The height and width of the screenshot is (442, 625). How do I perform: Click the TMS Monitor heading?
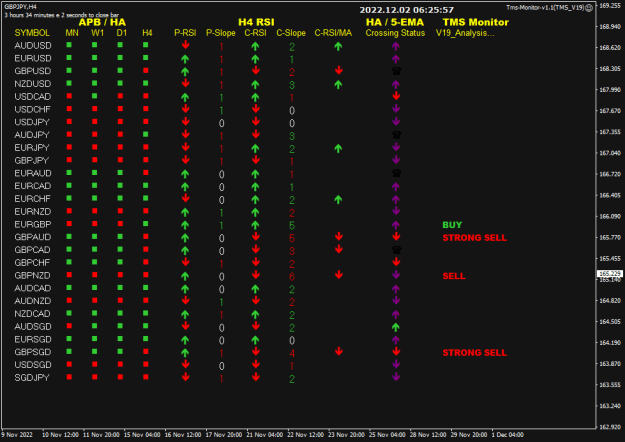[x=476, y=22]
